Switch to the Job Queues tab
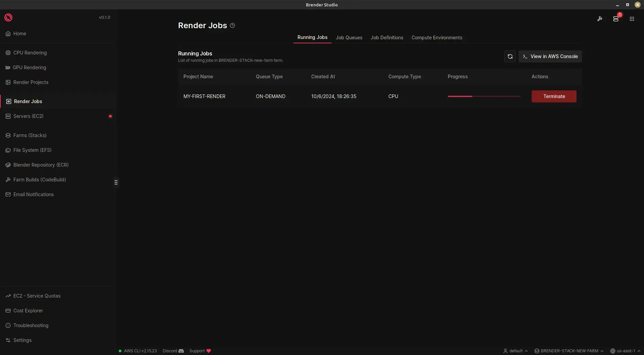644x355 pixels. [x=349, y=38]
